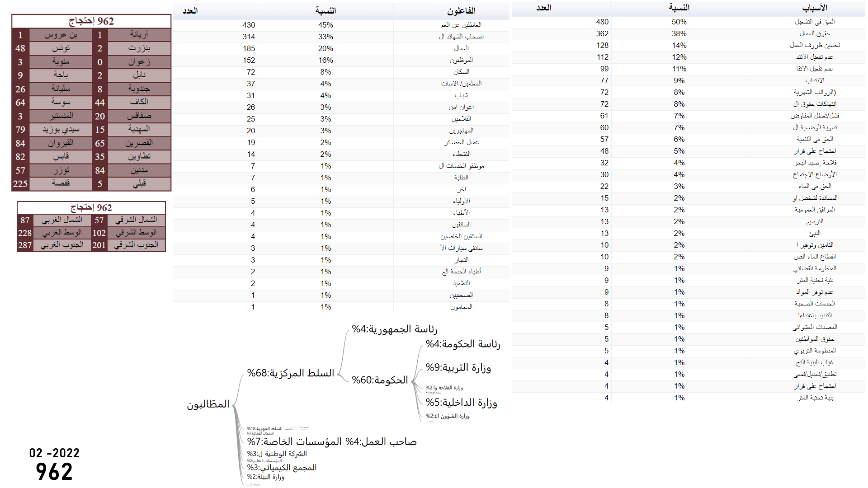Screen dimensions: 868x488
Task: Click the رئاسة الجمهورية 4% node
Action: pos(394,329)
